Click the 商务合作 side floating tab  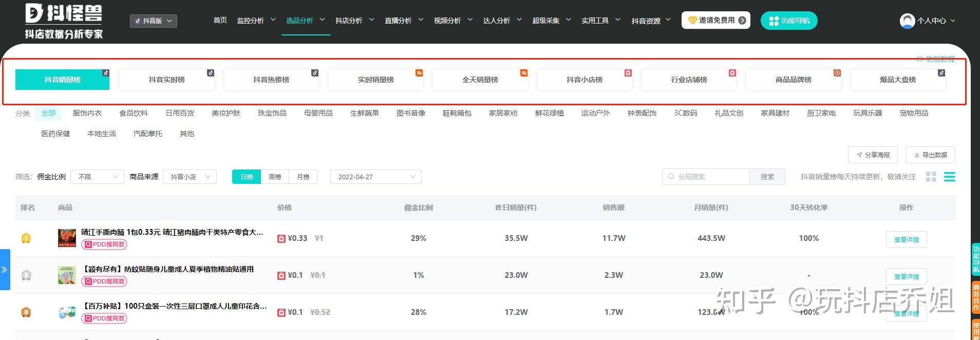click(975, 297)
